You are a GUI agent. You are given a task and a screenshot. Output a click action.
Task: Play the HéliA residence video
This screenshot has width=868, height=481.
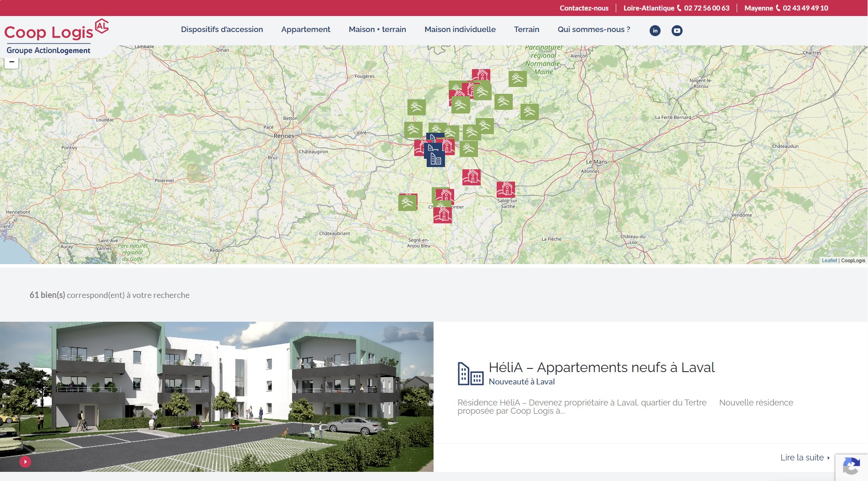coord(25,462)
